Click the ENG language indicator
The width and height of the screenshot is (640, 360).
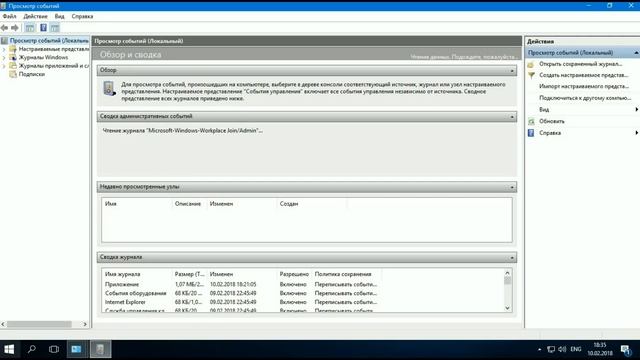click(576, 349)
